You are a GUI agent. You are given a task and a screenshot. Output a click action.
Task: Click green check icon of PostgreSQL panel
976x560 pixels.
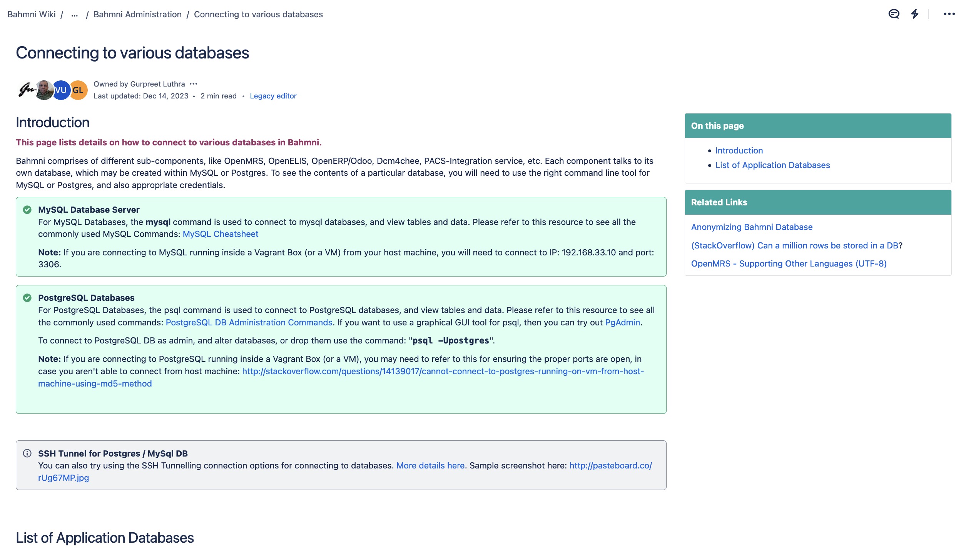(27, 298)
